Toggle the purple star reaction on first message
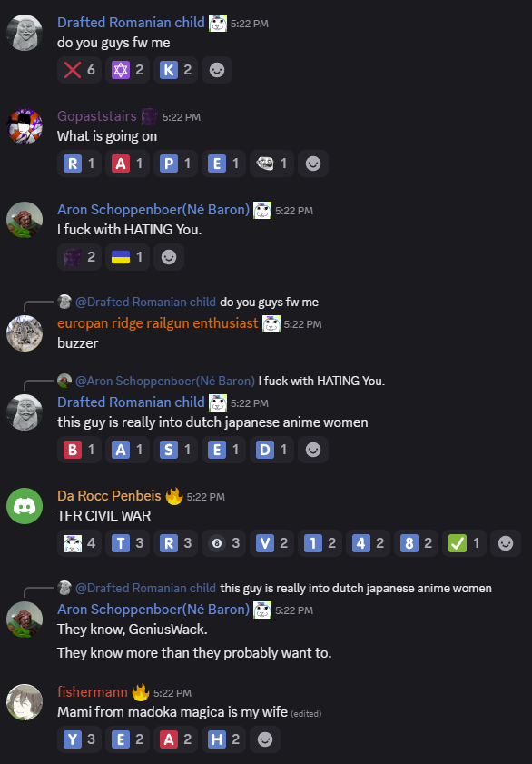The image size is (532, 764). point(127,70)
